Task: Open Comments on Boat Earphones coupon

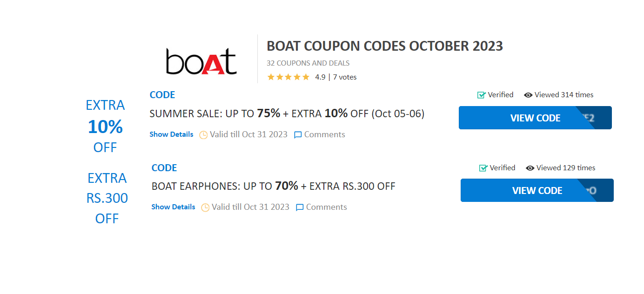Action: point(326,207)
